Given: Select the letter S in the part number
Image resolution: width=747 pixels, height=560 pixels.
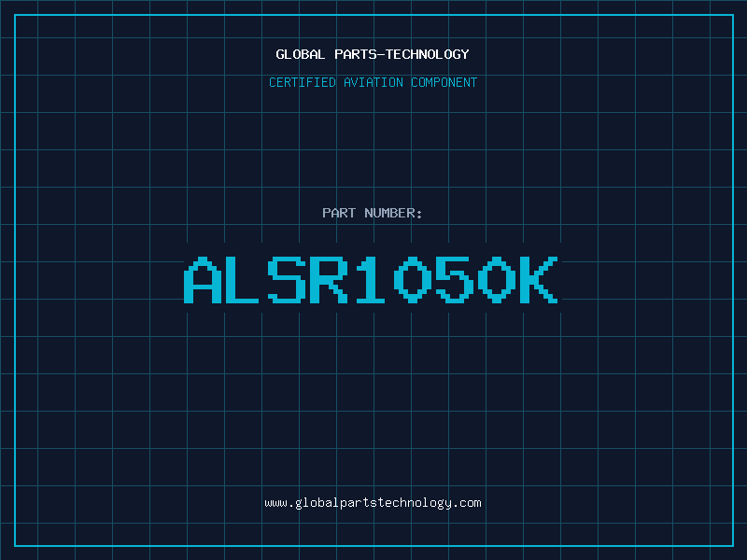Looking at the screenshot, I should click(287, 280).
